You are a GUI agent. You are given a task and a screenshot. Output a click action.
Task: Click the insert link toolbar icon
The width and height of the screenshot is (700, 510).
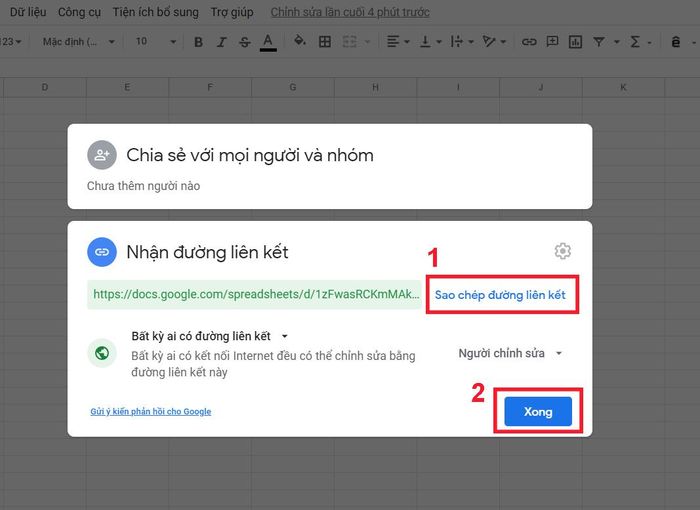(x=528, y=42)
